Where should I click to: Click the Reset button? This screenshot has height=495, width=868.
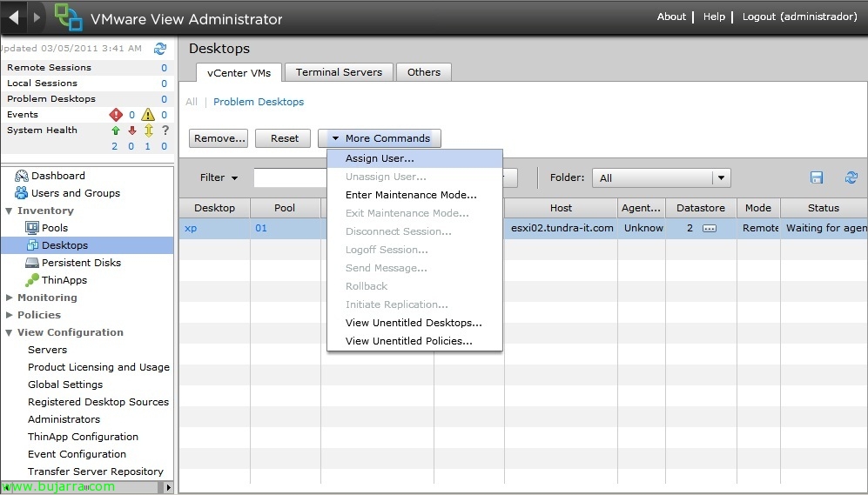click(283, 138)
